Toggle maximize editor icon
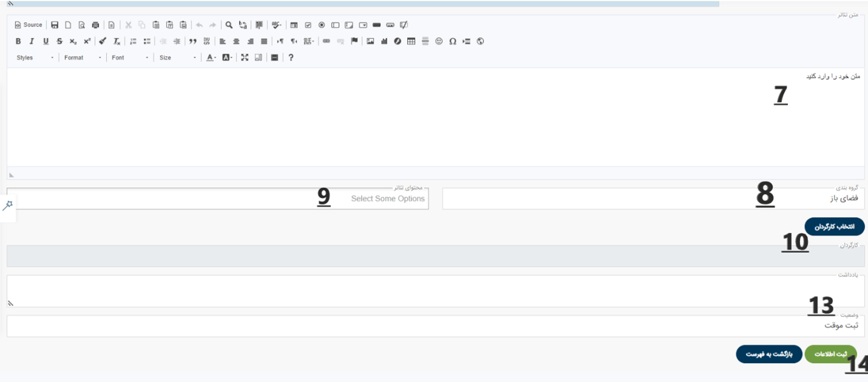 point(245,58)
